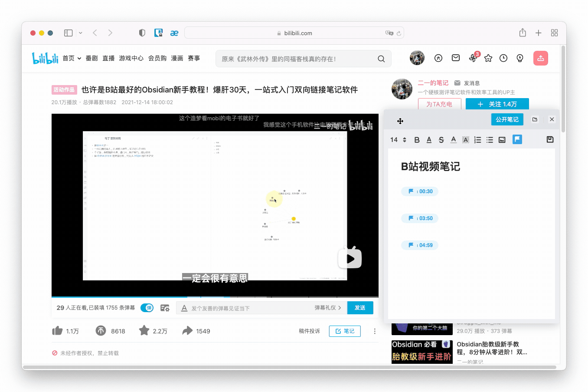Insert image into the note

pos(502,140)
